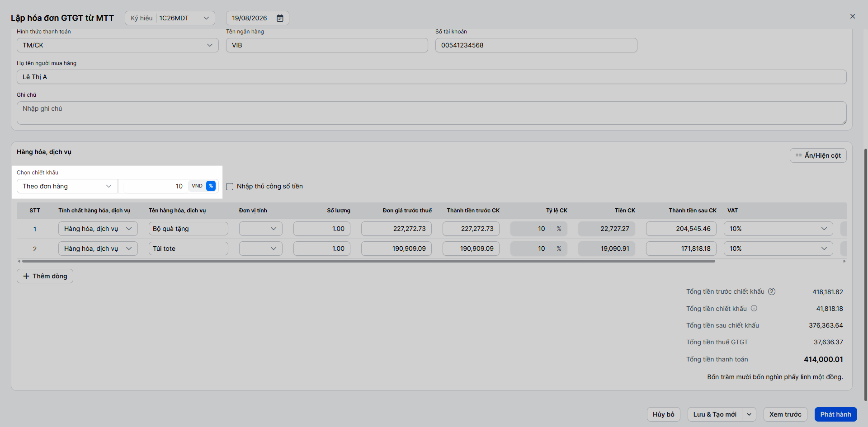Screen dimensions: 868x427
Task: Click the vertical scrollbar of the dialog
Action: 866,275
